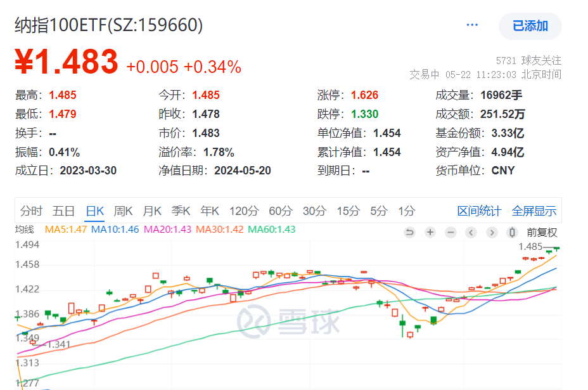This screenshot has width=588, height=390.
Task: Click the reset chart view icon
Action: point(409,232)
